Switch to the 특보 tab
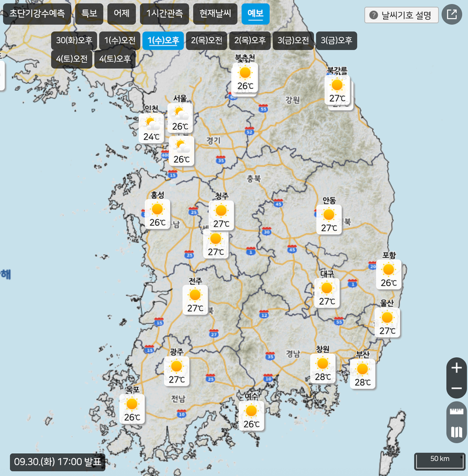468x476 pixels. point(90,13)
